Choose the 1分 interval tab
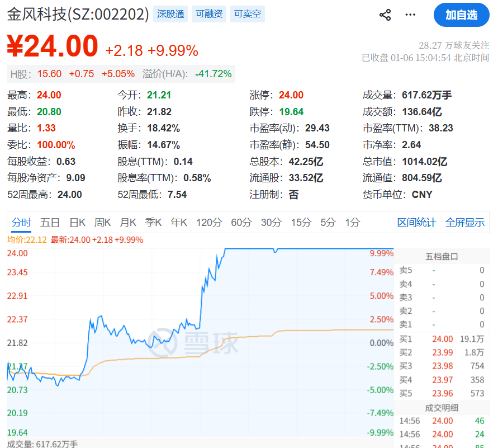498x448 pixels. (353, 223)
